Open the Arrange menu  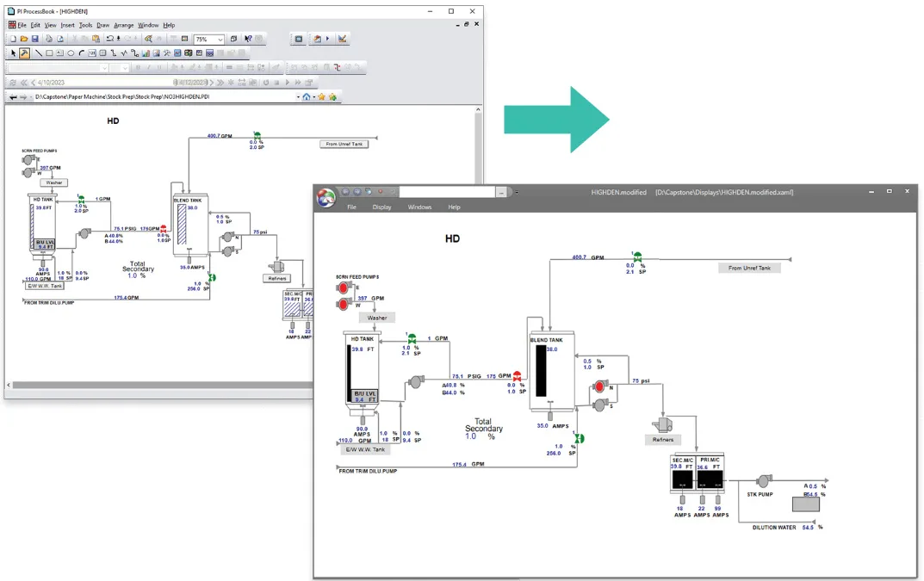(x=125, y=25)
